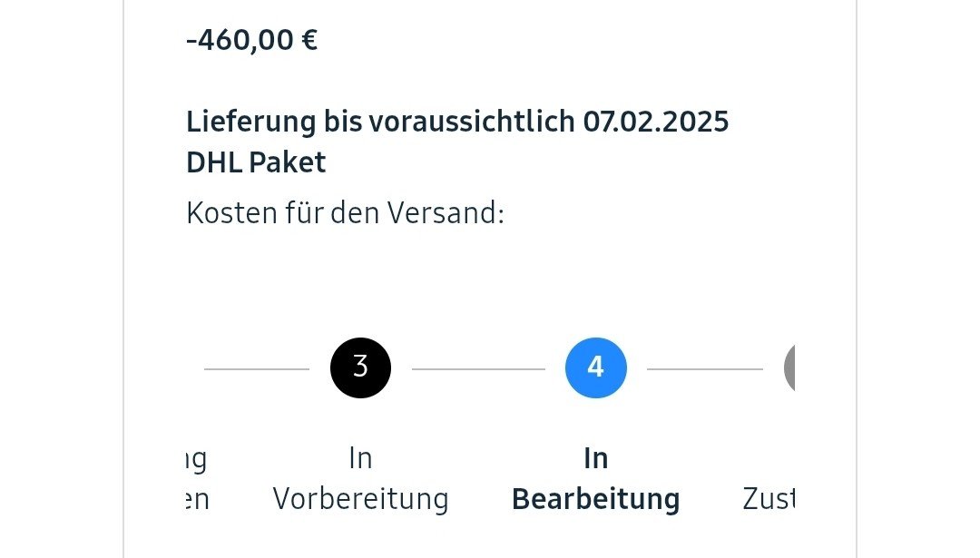Click the -460,00 € amount
980x558 pixels.
pos(251,40)
